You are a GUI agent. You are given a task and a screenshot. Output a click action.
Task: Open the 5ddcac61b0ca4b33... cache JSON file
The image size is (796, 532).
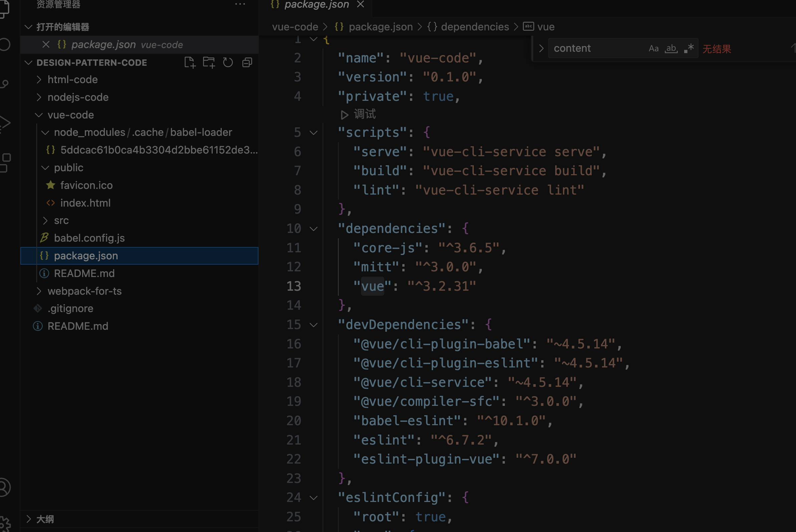(139, 150)
